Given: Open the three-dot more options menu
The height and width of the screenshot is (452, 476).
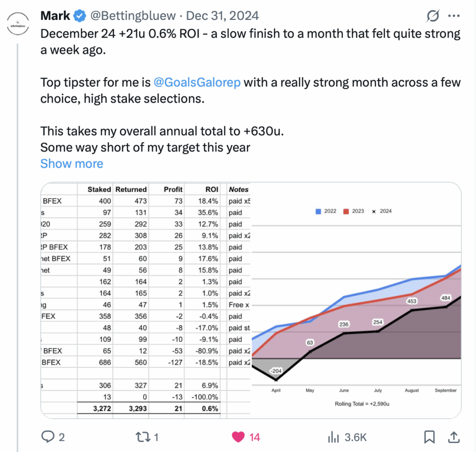Looking at the screenshot, I should tap(454, 16).
